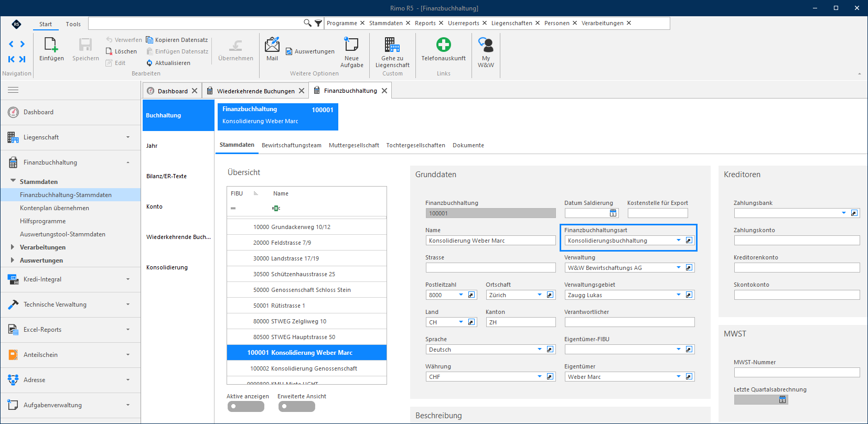Open the Mail icon in ribbon
This screenshot has width=868, height=424.
(x=272, y=45)
